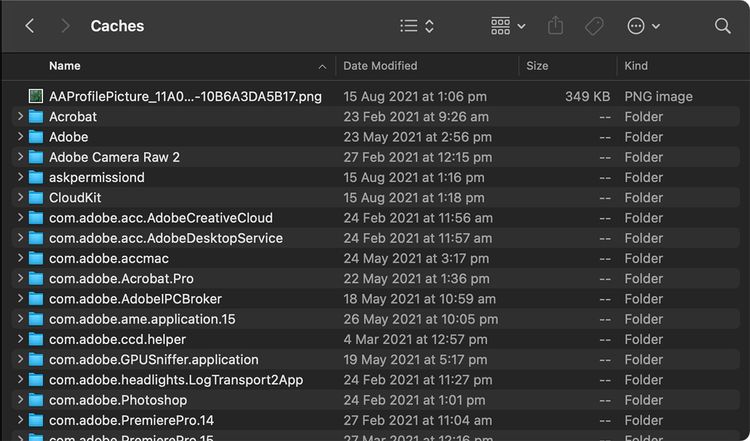
Task: Select the askpermissiond folder icon
Action: click(x=36, y=177)
